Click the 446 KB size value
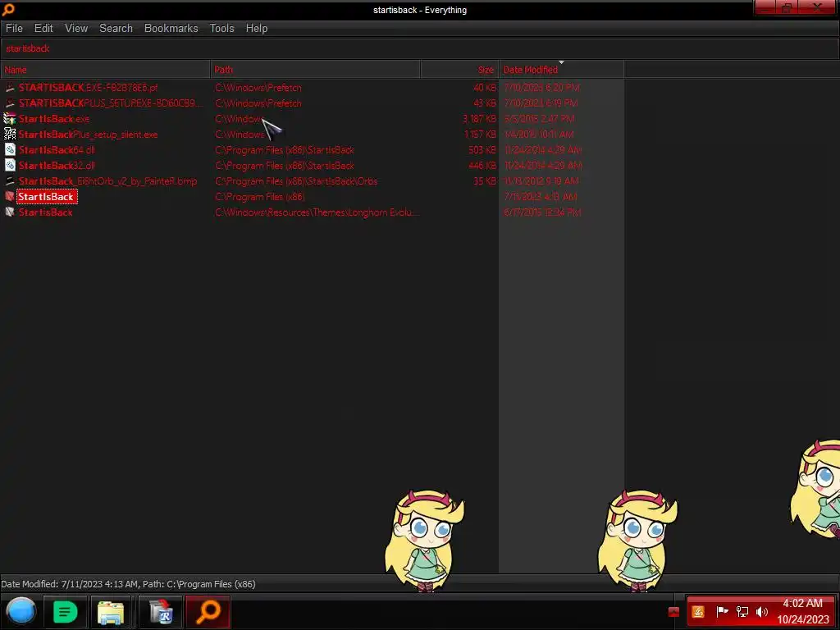 point(482,165)
